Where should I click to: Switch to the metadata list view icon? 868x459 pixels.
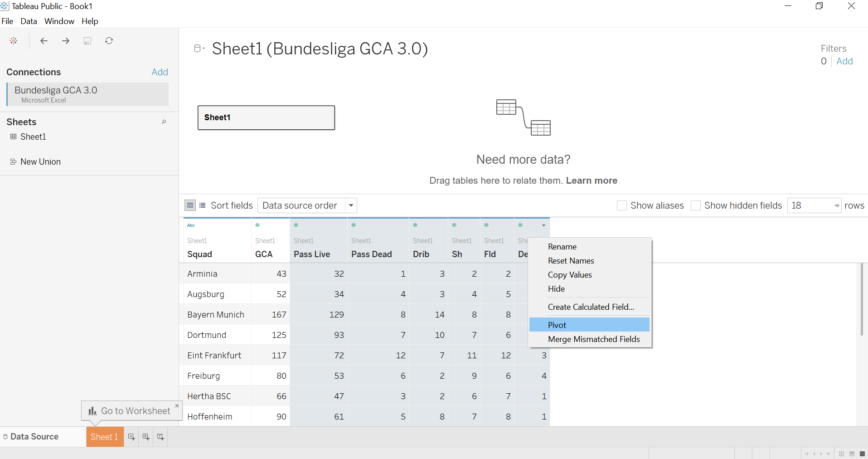tap(203, 205)
